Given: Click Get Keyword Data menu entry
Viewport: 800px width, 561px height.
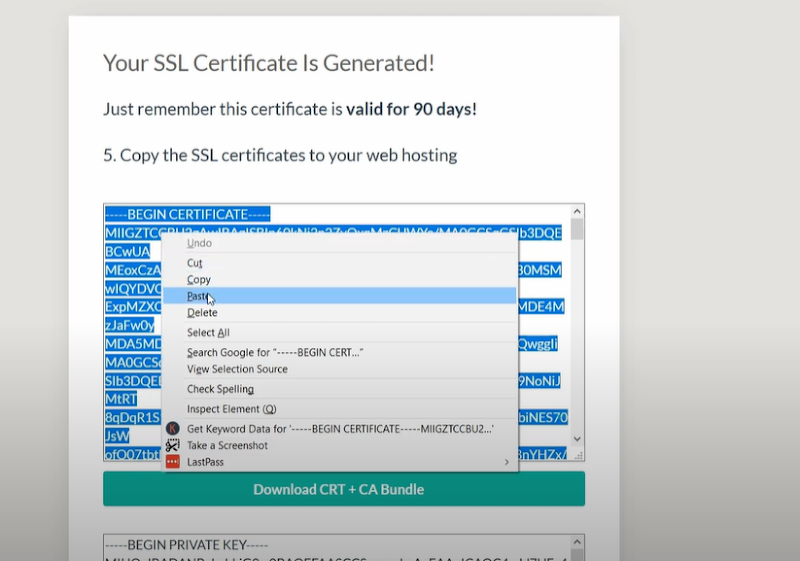Looking at the screenshot, I should (x=339, y=429).
